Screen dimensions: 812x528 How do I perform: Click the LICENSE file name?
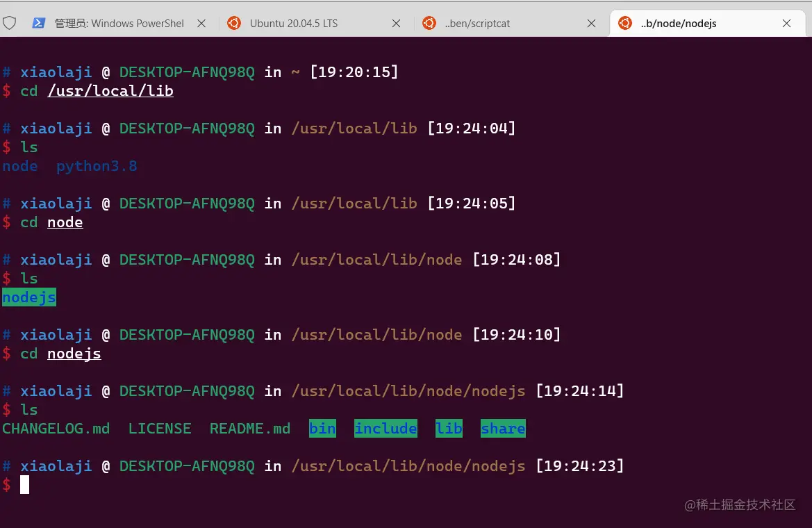pos(160,429)
